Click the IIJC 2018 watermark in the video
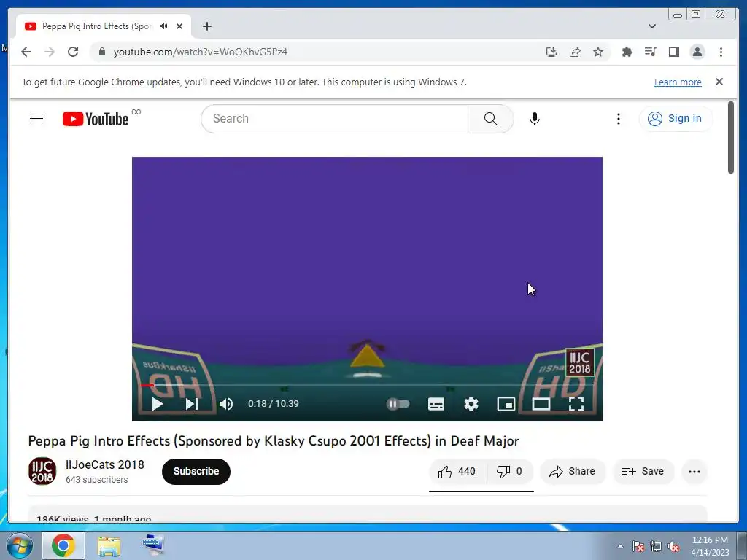Screen dimensions: 747x560 coord(580,362)
